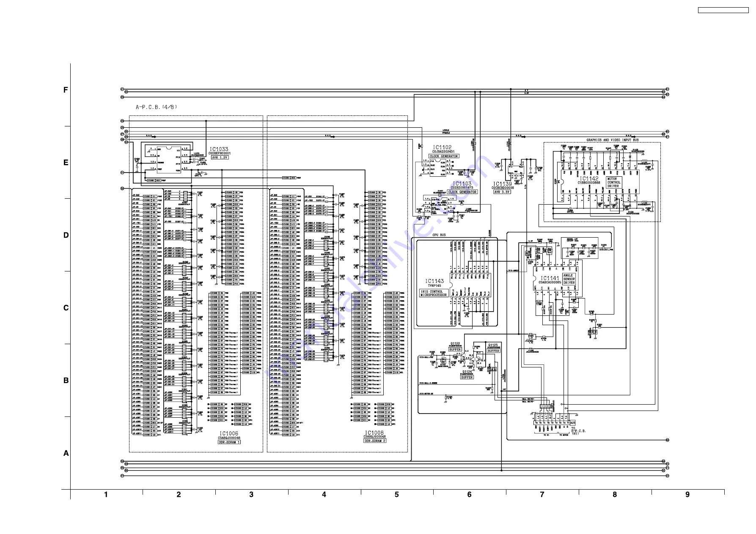Screen dimensions: 756x534
Task: Click the BUFFER box under Q1123
Action: 493,351
